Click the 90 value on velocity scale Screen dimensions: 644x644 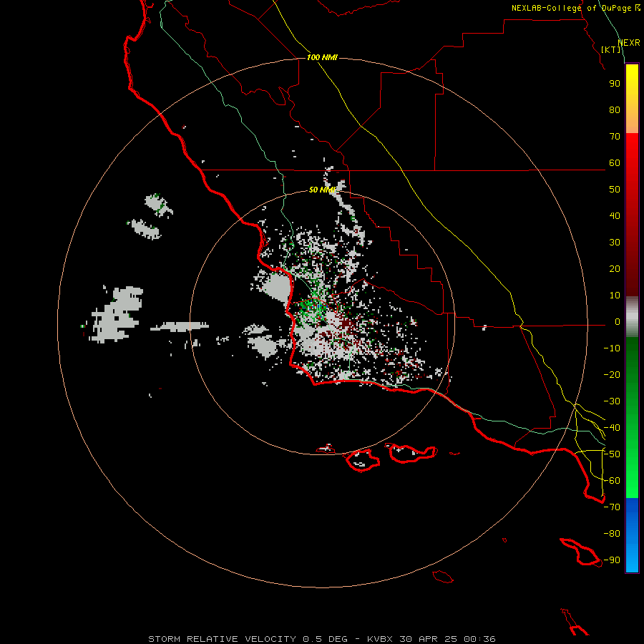point(615,84)
